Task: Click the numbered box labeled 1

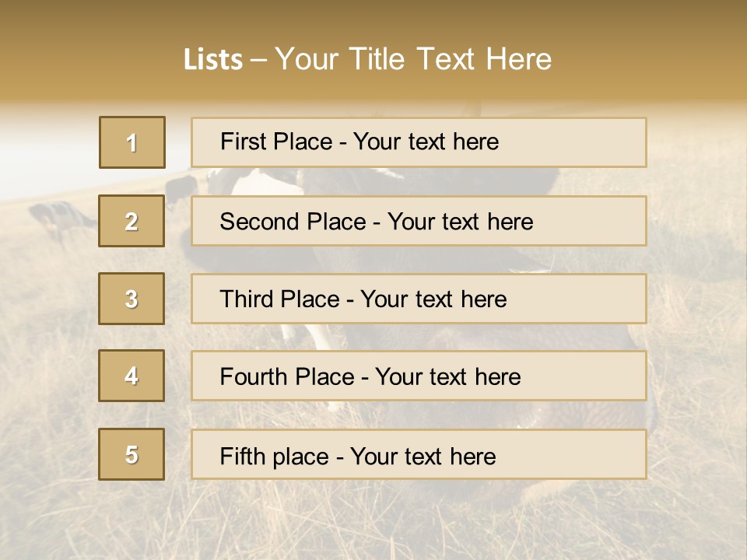Action: pos(132,142)
